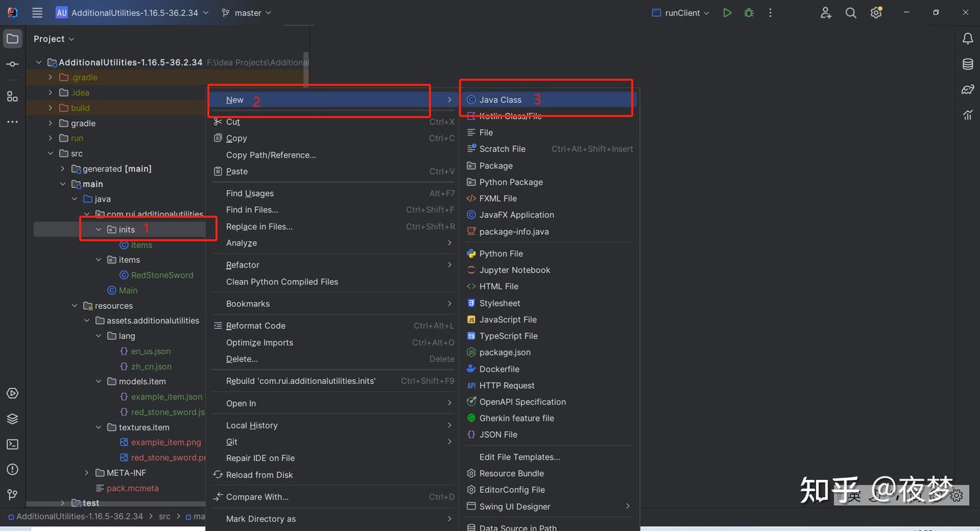Debug the runClient configuration

click(x=749, y=13)
